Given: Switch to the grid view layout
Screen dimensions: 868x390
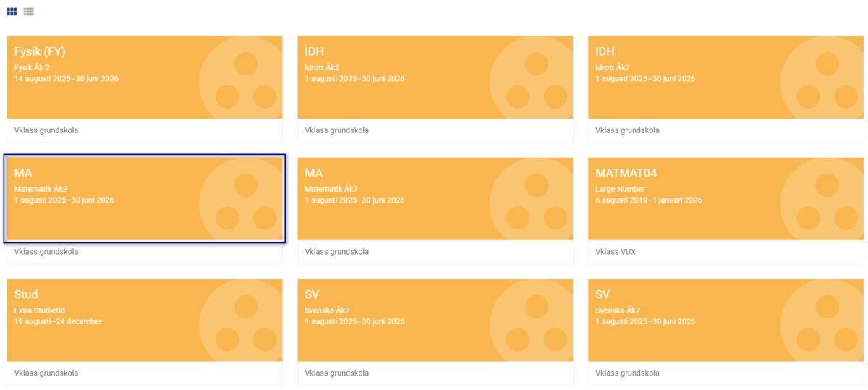Looking at the screenshot, I should [x=12, y=12].
